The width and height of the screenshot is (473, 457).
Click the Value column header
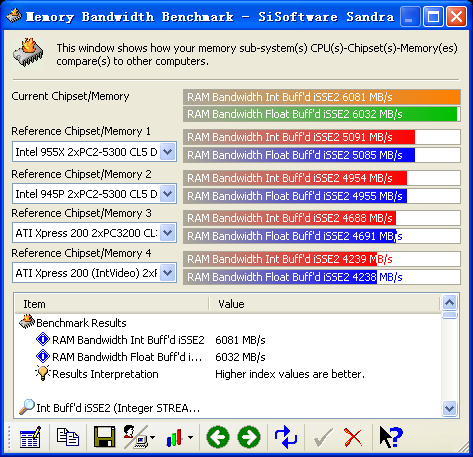point(324,304)
